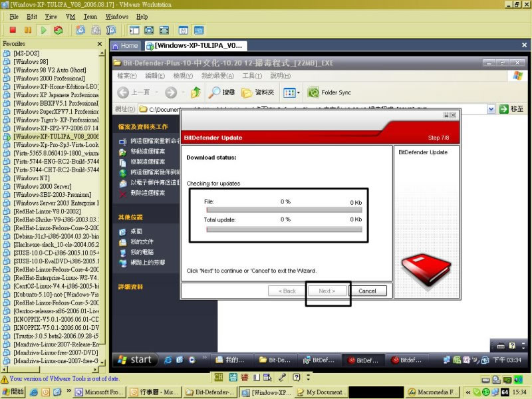
Task: Click the VMware reset icon
Action: coord(59,30)
